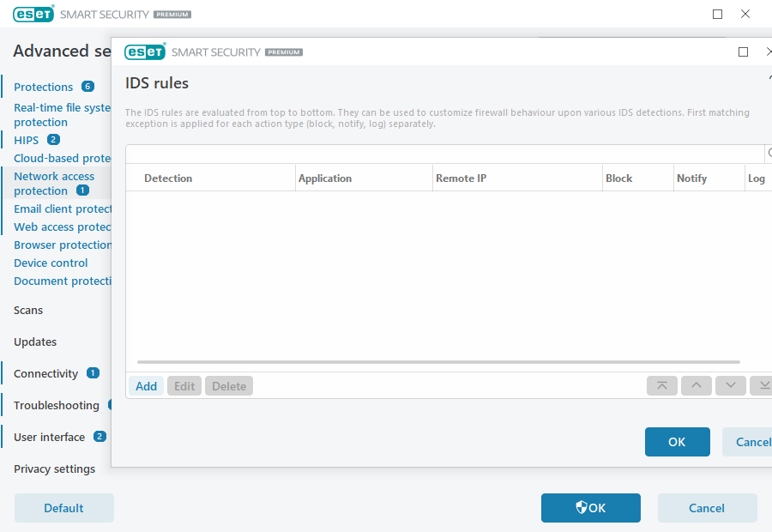This screenshot has height=532, width=772.
Task: Restore settings with the Default button
Action: [64, 508]
